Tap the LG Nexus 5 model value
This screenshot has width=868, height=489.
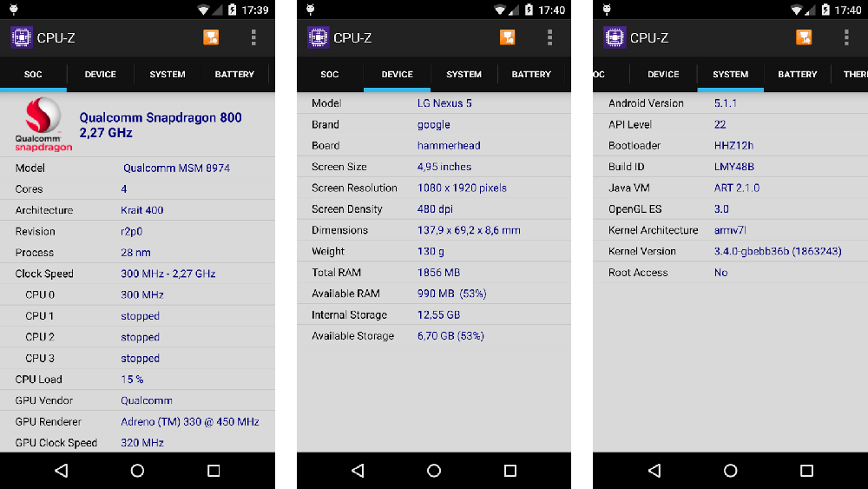click(x=444, y=103)
